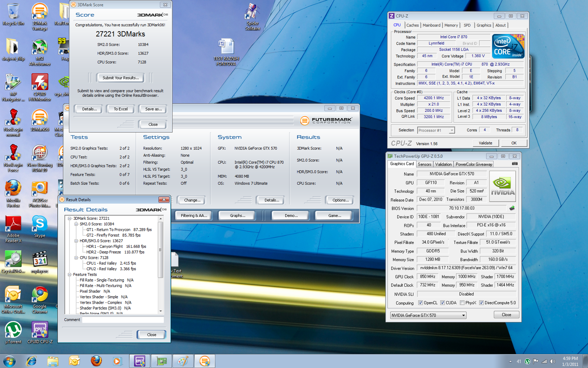Open CPUID HWMonitor desktop shortcut
This screenshot has height=368, width=588.
(x=40, y=87)
